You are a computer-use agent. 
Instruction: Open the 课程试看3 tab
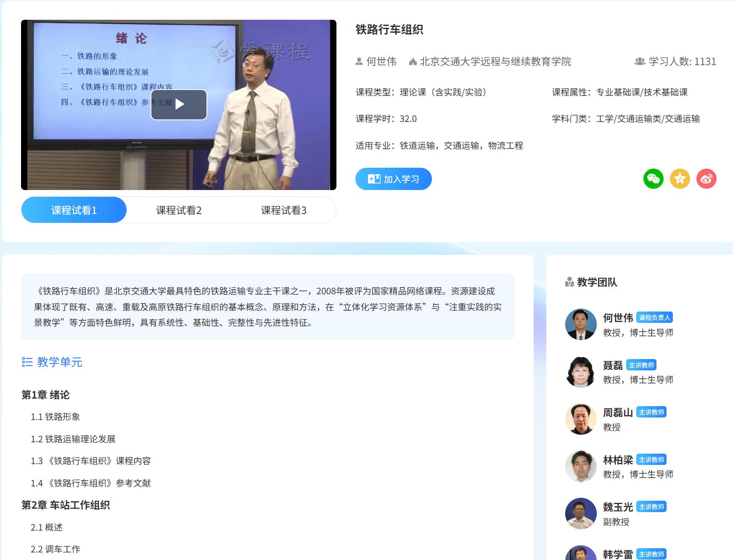tap(283, 210)
